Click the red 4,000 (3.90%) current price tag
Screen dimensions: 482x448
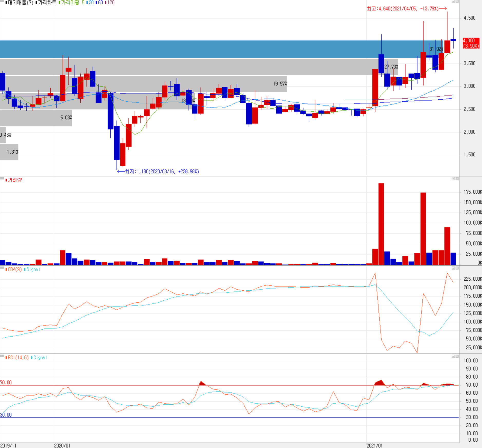click(x=471, y=43)
